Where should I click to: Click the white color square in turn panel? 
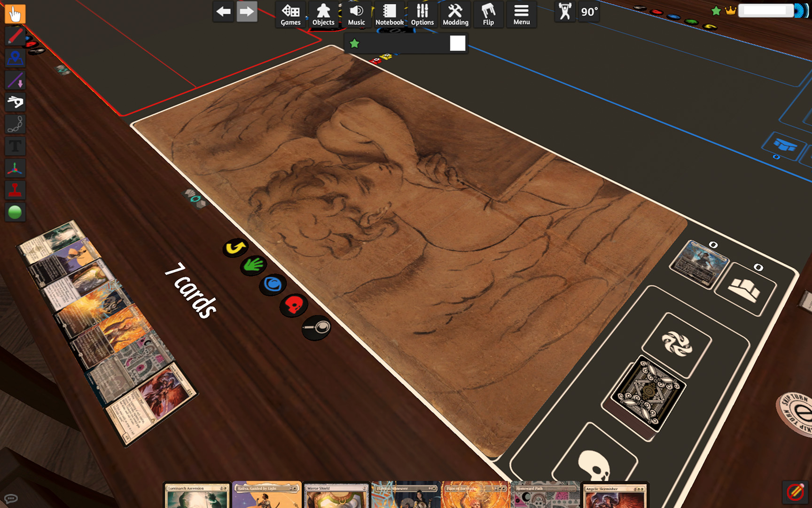[457, 43]
